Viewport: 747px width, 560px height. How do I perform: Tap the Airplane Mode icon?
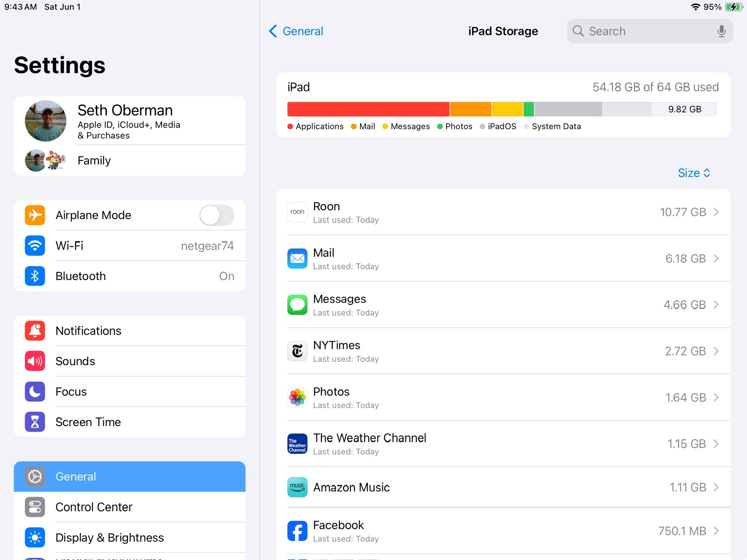coord(35,215)
